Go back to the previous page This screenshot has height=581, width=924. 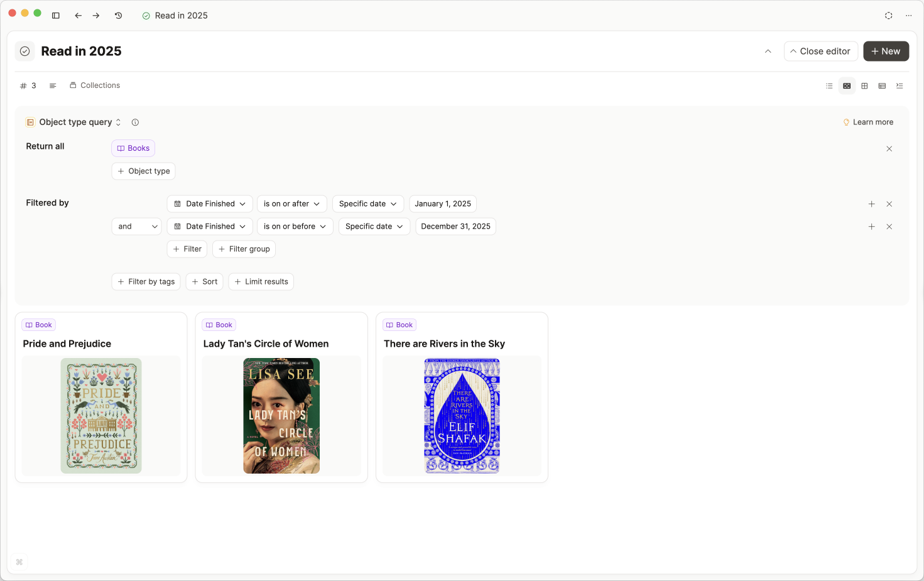coord(78,16)
